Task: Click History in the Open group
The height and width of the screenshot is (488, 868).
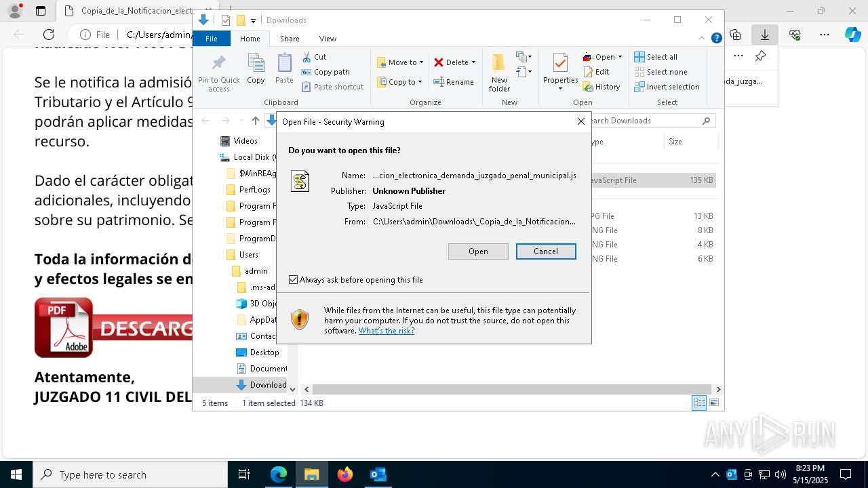Action: click(601, 87)
